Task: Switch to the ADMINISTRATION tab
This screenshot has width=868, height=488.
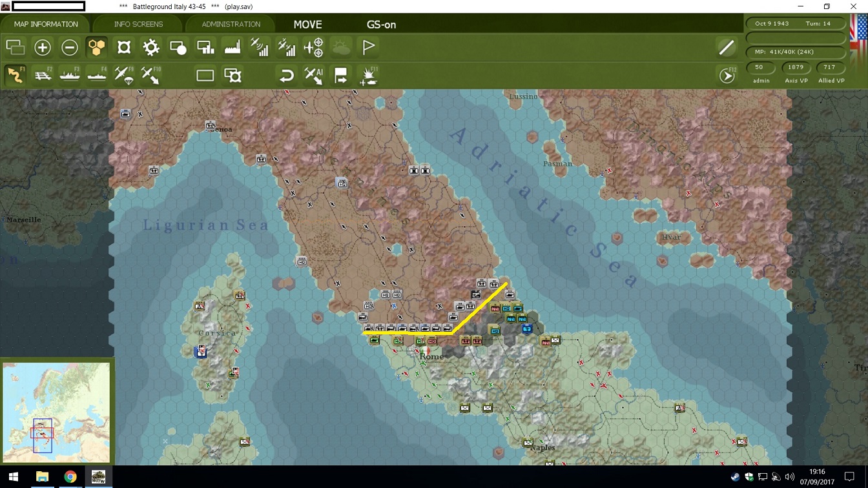Action: coord(231,25)
